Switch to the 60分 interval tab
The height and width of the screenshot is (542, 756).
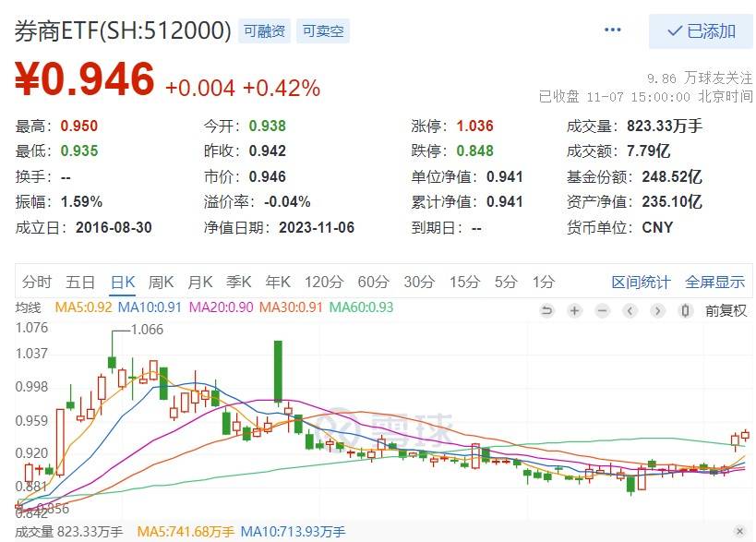click(372, 282)
